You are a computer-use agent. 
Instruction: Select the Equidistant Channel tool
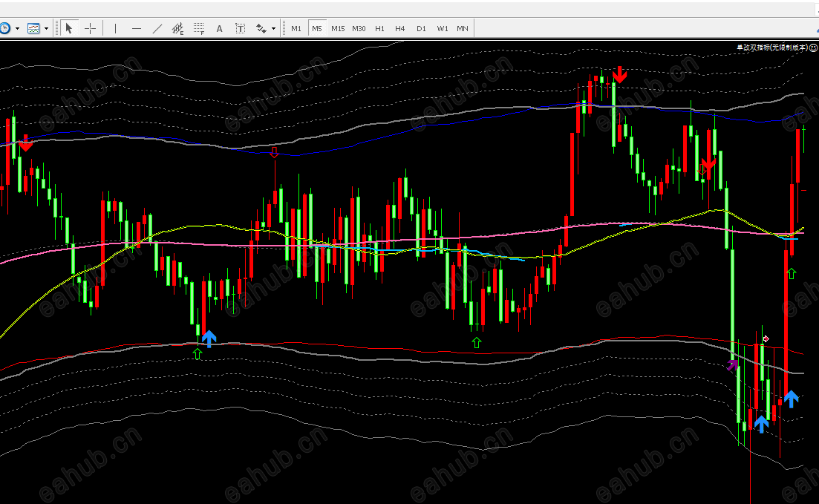coord(177,28)
